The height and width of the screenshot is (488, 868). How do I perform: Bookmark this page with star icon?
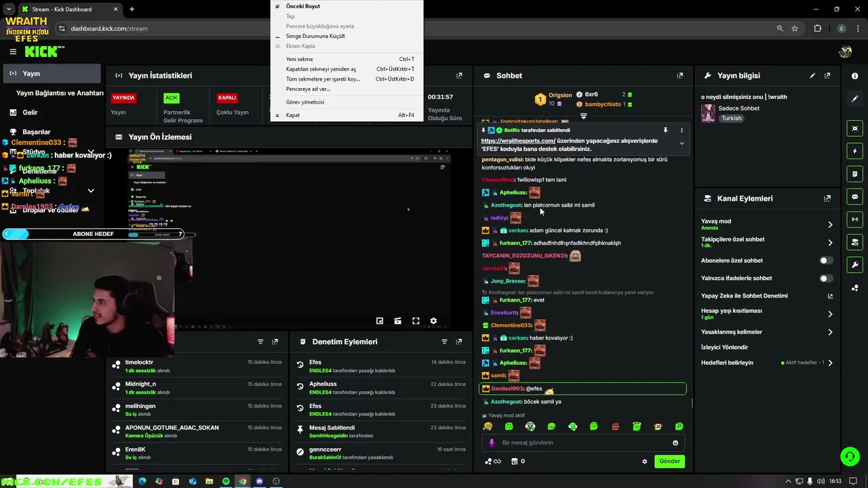coord(795,28)
